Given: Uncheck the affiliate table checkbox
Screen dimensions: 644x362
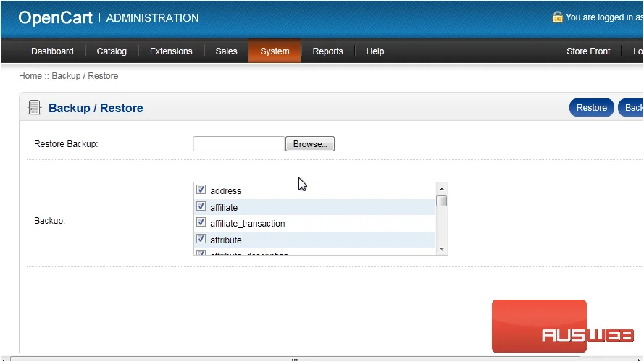Looking at the screenshot, I should tap(201, 206).
